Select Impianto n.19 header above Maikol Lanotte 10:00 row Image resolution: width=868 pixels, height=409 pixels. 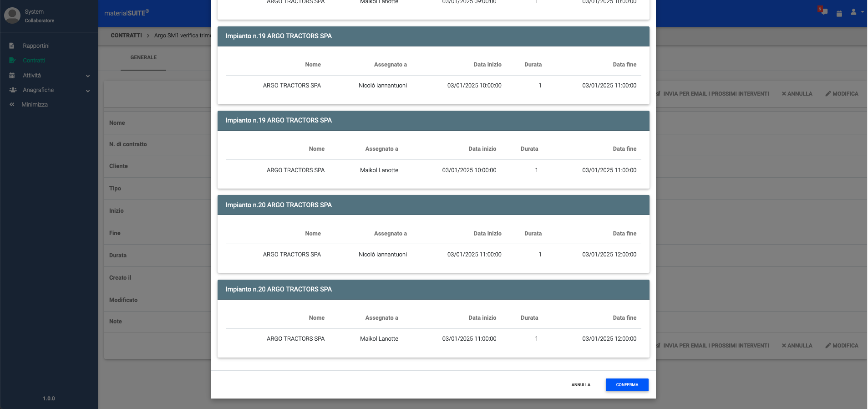pyautogui.click(x=433, y=120)
